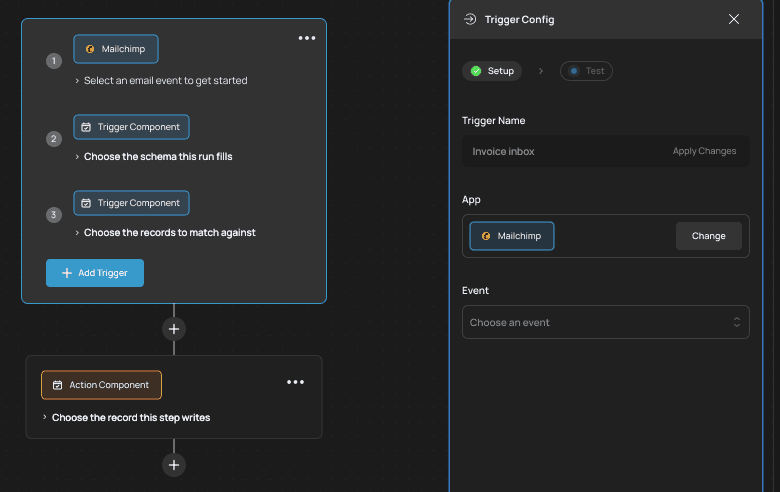Viewport: 780px width, 492px height.
Task: Open the Action Component card three-dot menu
Action: (x=295, y=382)
